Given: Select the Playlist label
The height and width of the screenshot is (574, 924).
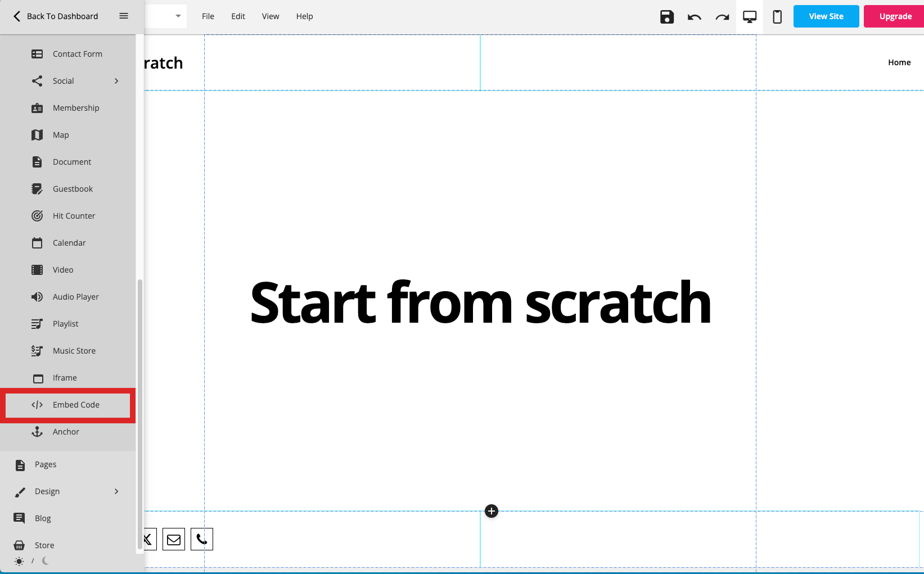Looking at the screenshot, I should point(65,324).
